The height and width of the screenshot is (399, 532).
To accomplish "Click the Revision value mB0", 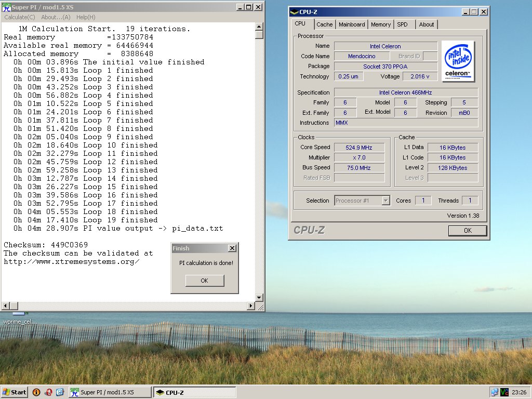I will point(464,113).
